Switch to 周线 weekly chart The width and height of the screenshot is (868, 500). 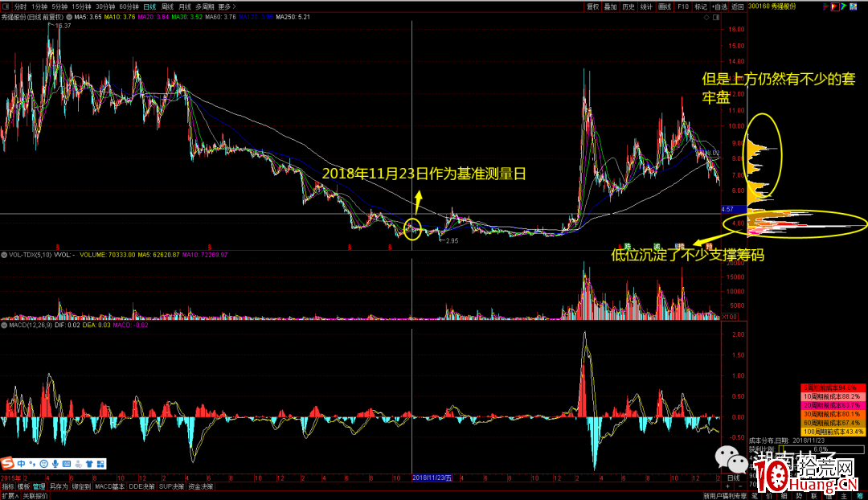coord(167,6)
